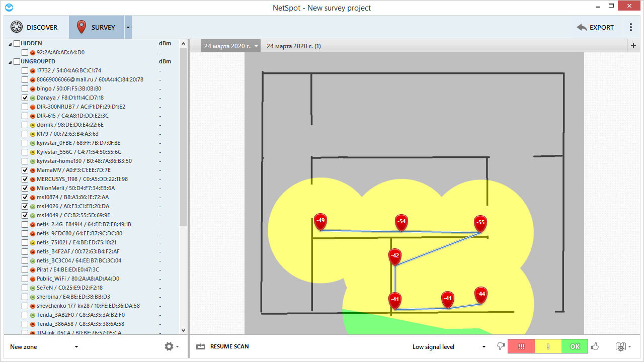This screenshot has height=362, width=644.
Task: Click the network list vertical scrollbar
Action: click(183, 136)
